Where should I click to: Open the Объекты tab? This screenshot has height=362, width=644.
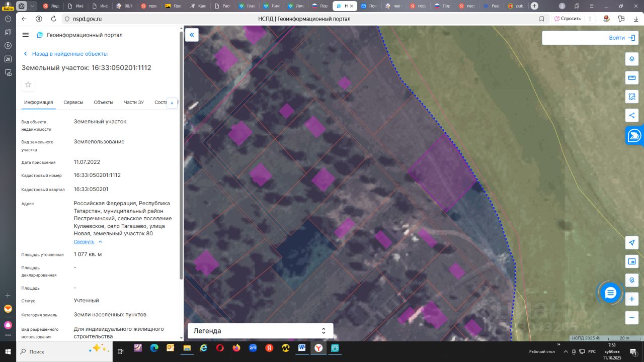click(x=103, y=103)
